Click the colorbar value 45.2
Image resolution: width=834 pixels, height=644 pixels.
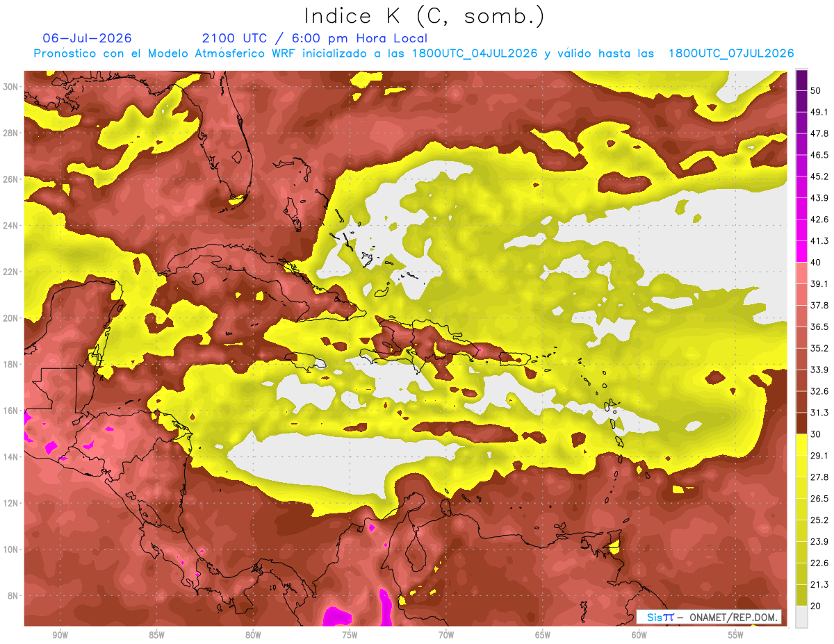pyautogui.click(x=819, y=176)
